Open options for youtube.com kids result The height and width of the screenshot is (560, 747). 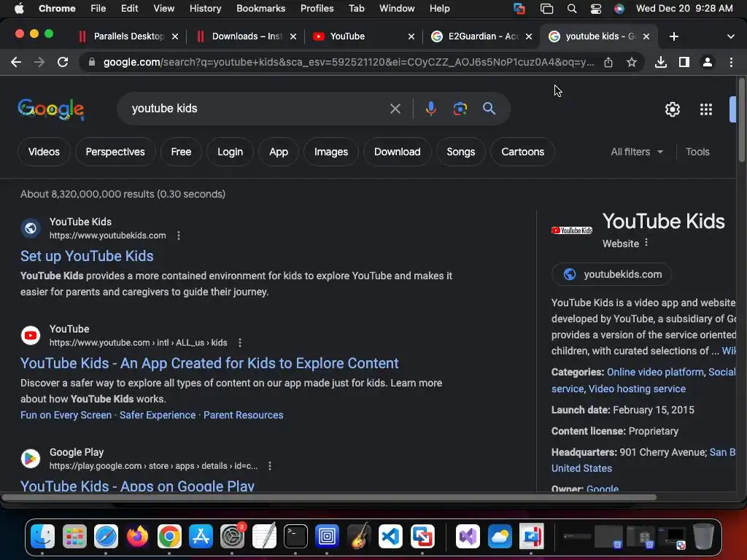tap(240, 343)
